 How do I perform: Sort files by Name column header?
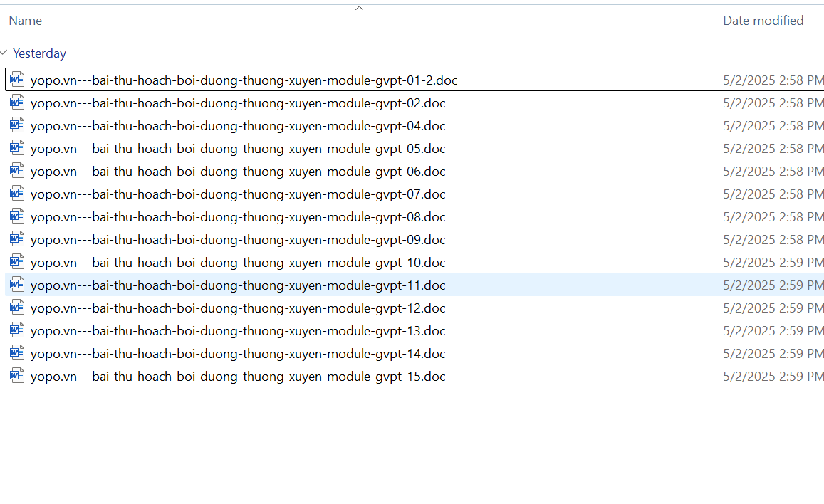point(26,21)
